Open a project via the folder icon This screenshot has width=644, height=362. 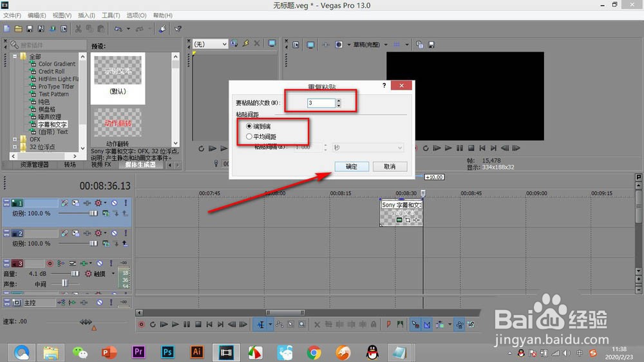click(19, 29)
